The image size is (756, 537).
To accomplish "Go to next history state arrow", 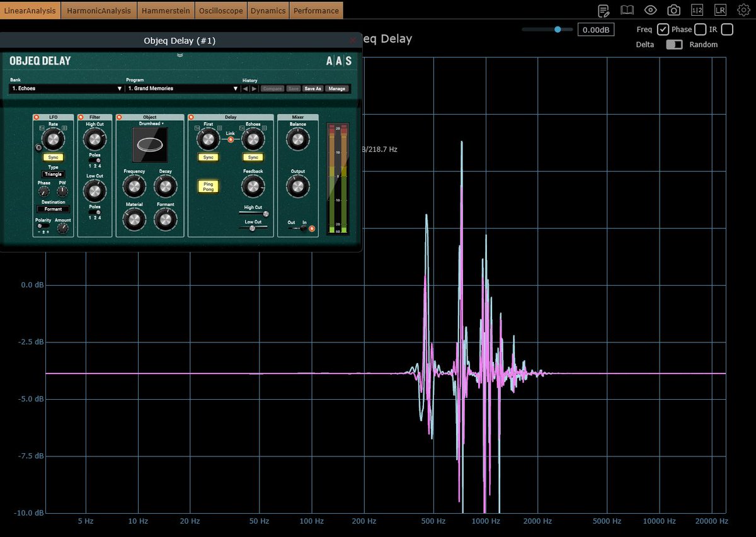I will click(x=254, y=89).
